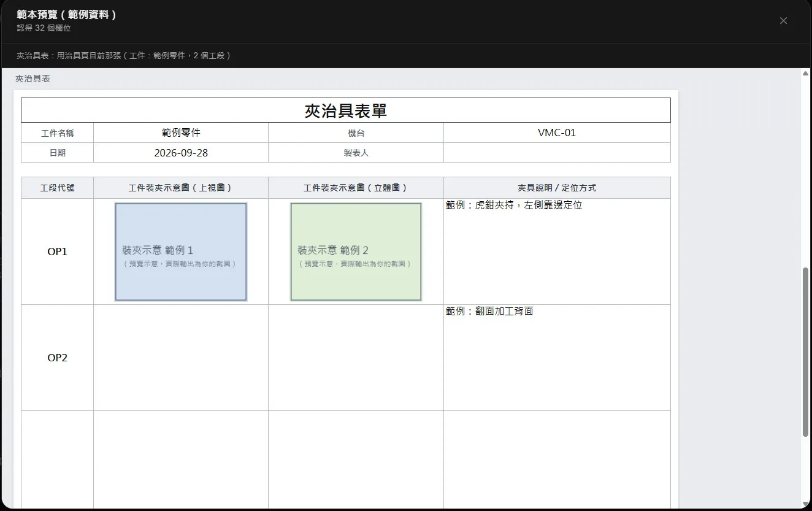Click the scrollbar up arrow

pos(805,74)
